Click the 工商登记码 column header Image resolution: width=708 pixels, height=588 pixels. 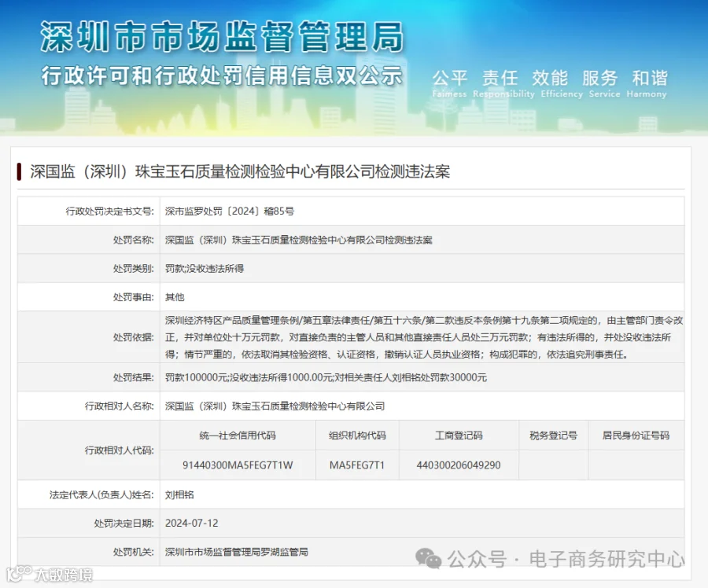tap(459, 435)
